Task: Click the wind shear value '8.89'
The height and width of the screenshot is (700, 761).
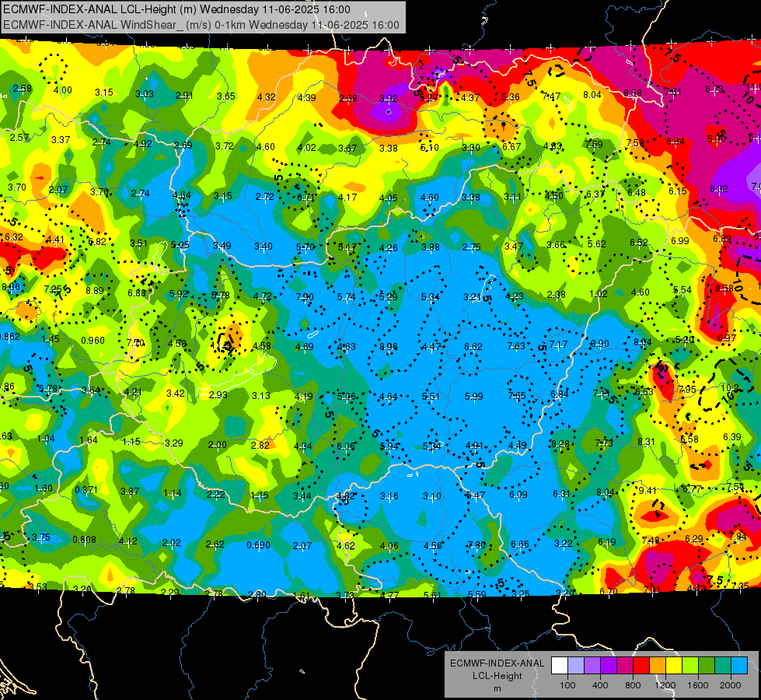Action: [x=95, y=290]
